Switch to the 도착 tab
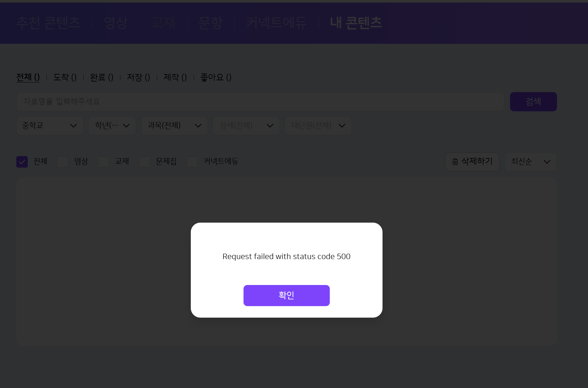Viewport: 588px width, 388px height. point(65,77)
